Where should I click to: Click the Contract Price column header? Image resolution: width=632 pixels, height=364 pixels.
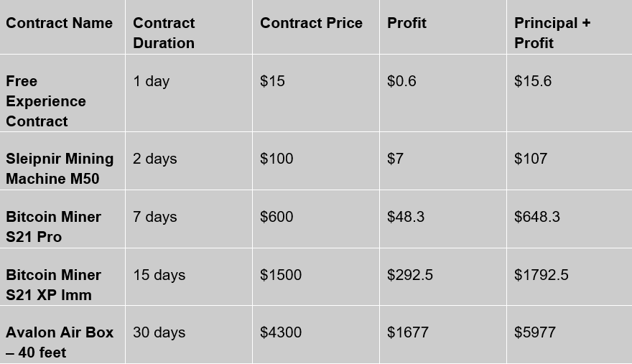pos(311,23)
